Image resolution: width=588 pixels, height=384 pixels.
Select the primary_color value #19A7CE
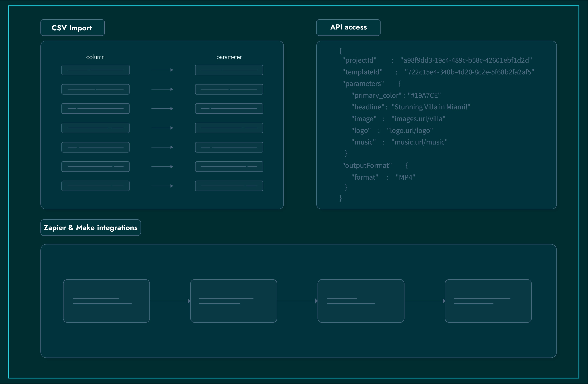click(x=424, y=95)
